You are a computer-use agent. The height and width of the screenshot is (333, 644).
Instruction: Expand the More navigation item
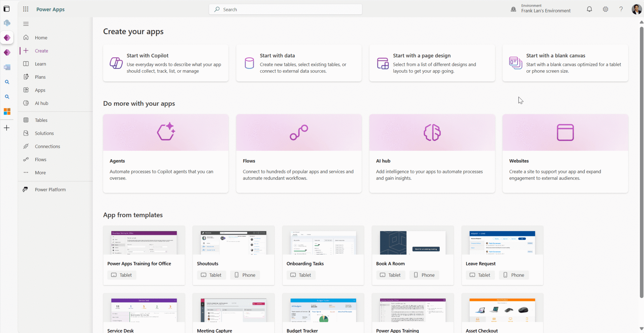(40, 172)
